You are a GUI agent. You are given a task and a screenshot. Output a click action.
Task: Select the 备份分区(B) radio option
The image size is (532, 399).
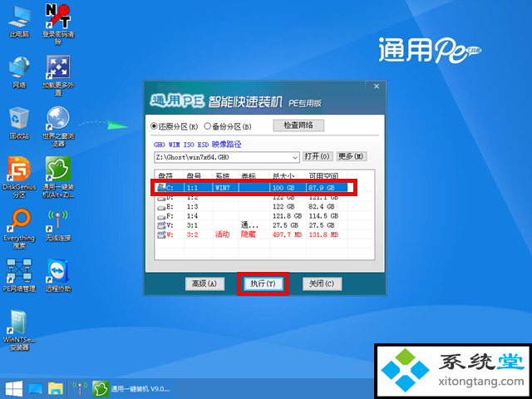(228, 126)
